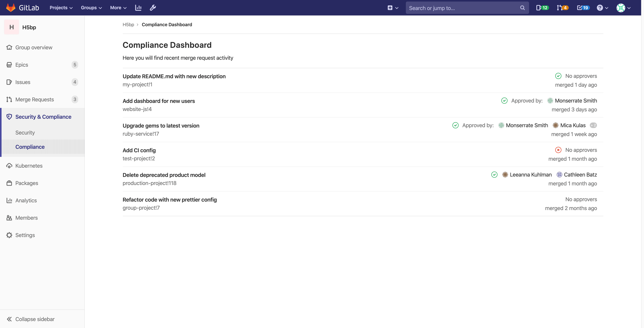Open the task counter badge showing 19

(583, 8)
